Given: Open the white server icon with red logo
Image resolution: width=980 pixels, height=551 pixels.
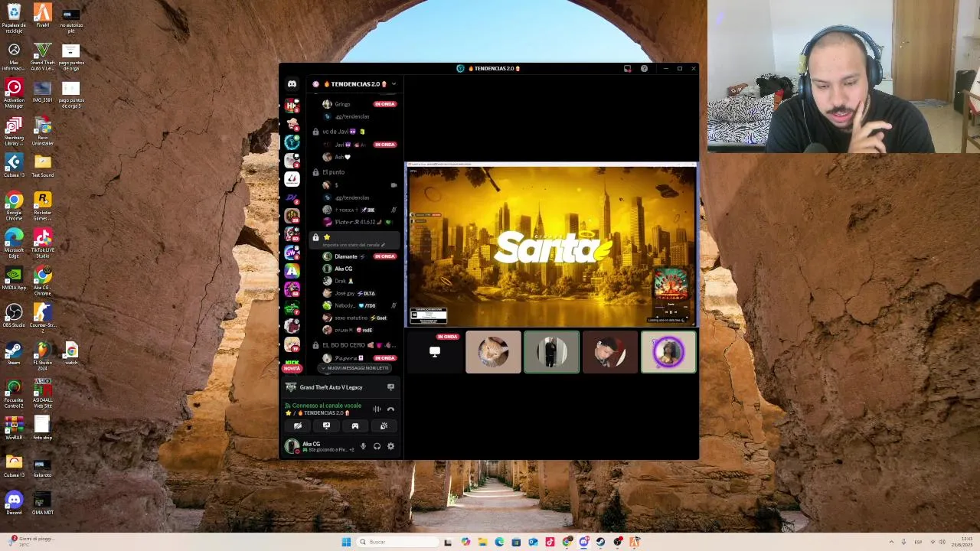Looking at the screenshot, I should click(292, 178).
